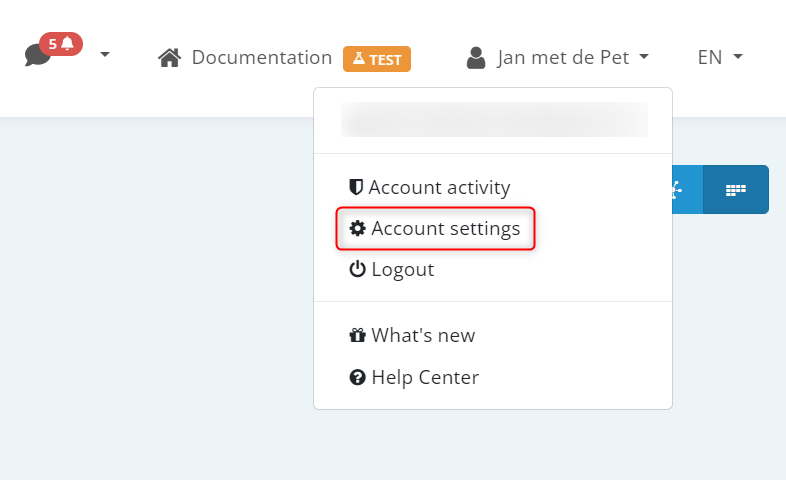Click the Documentation home icon

click(x=171, y=58)
